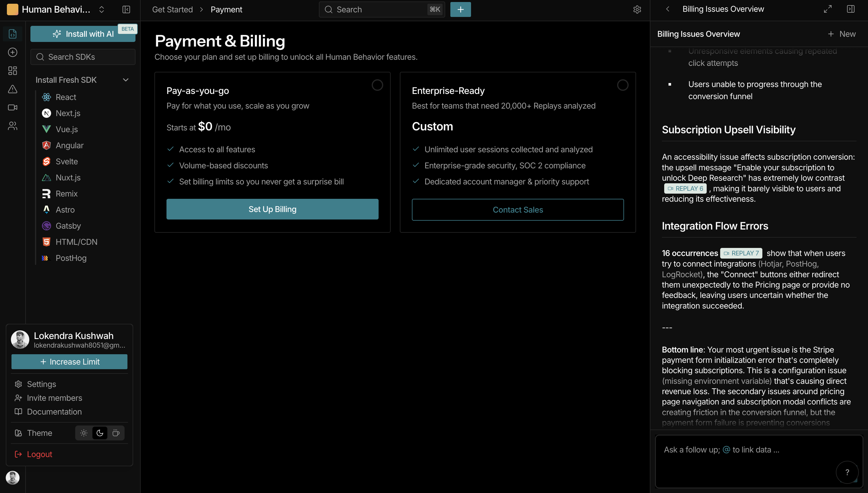This screenshot has height=493, width=868.
Task: Click Install with AI
Action: point(83,34)
